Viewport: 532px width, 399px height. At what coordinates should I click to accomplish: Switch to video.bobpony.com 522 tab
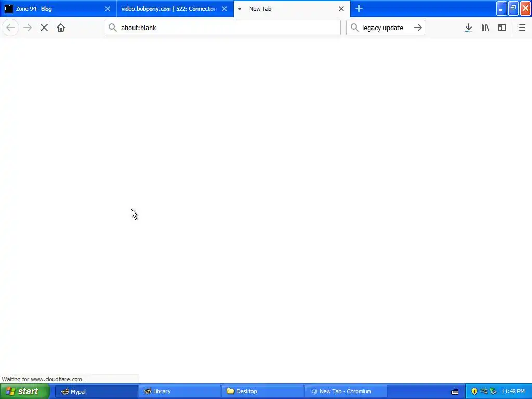[175, 9]
